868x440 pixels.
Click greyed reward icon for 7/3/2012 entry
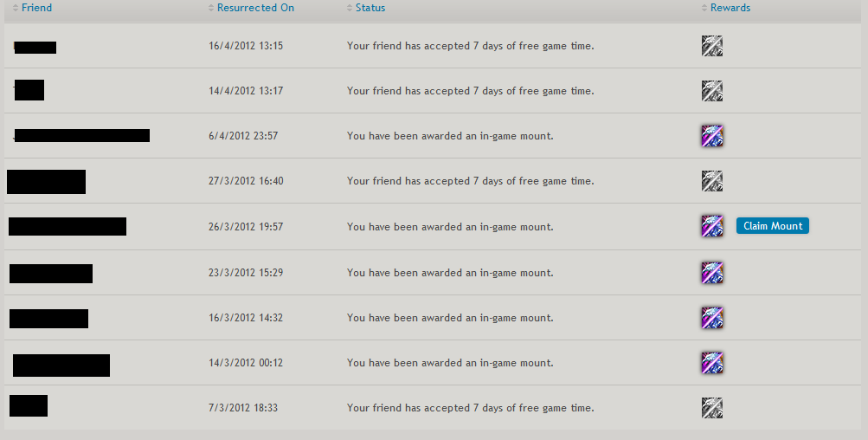click(x=712, y=408)
